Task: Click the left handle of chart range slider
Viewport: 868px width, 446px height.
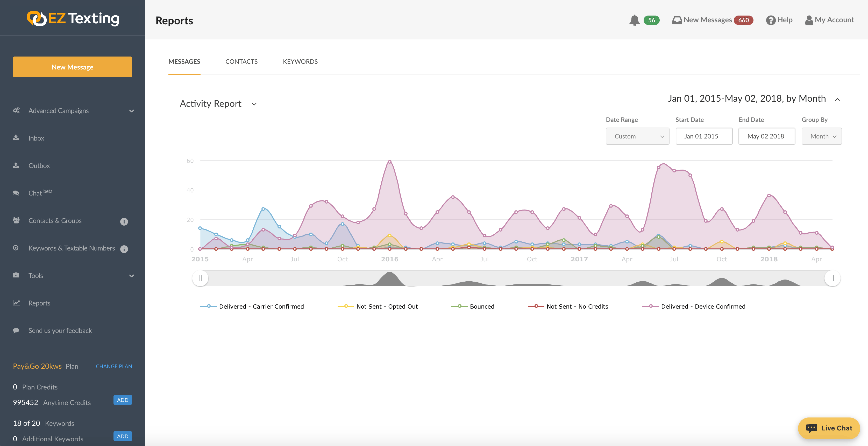Action: pyautogui.click(x=201, y=278)
